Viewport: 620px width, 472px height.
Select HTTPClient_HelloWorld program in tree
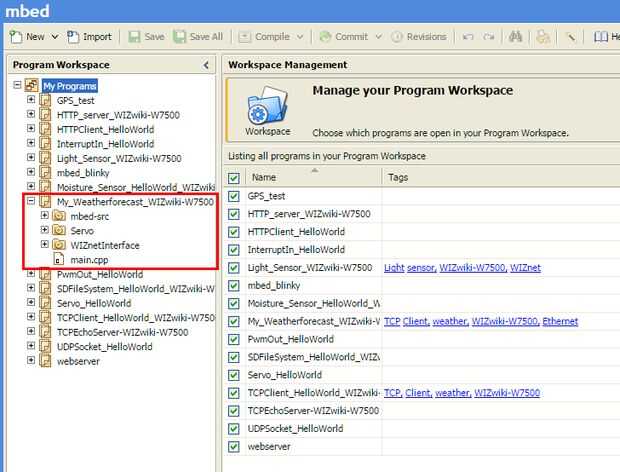click(105, 130)
